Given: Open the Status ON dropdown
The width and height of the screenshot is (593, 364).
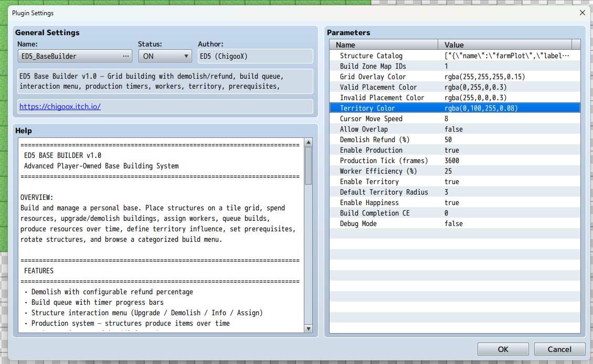Looking at the screenshot, I should 165,56.
